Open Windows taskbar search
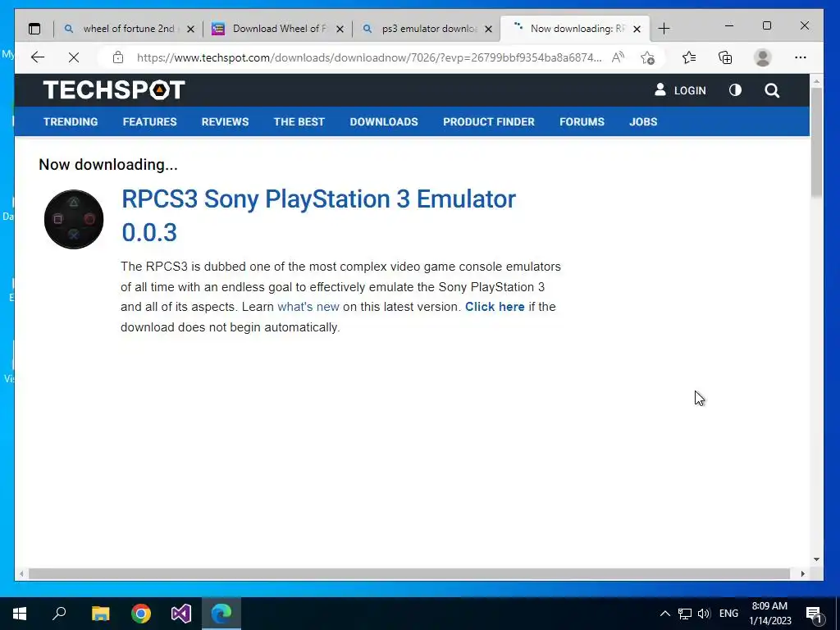The height and width of the screenshot is (630, 840). tap(59, 614)
